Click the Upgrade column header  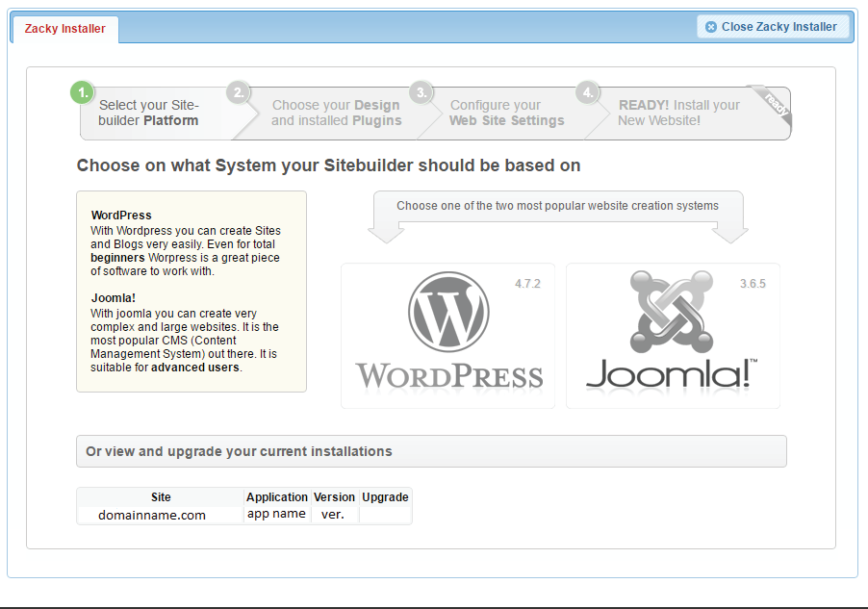[x=385, y=497]
